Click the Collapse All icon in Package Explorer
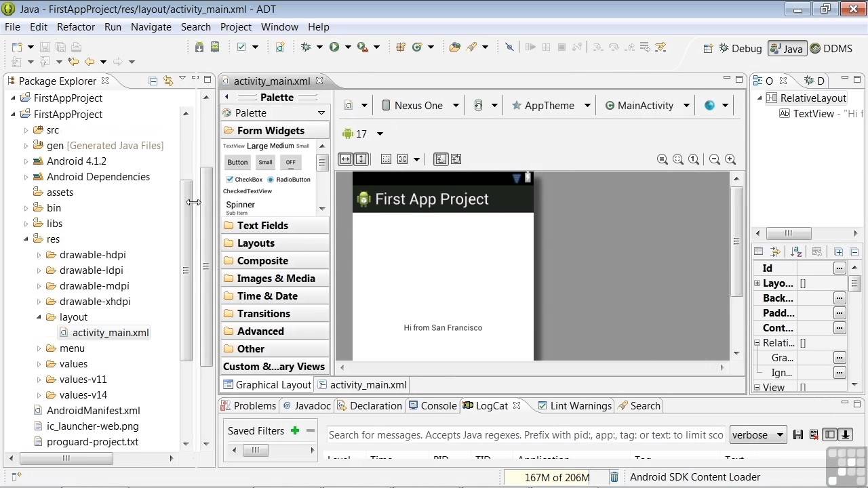Viewport: 868px width, 488px height. coord(153,81)
